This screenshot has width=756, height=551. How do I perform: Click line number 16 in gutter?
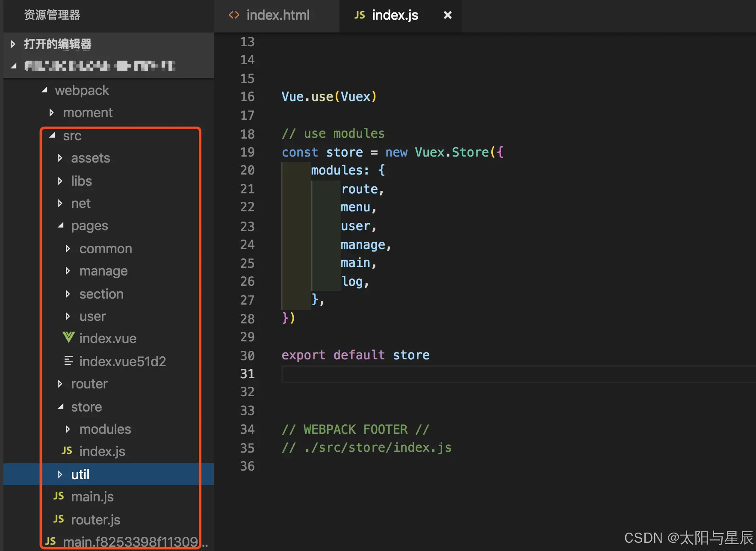[x=247, y=97]
